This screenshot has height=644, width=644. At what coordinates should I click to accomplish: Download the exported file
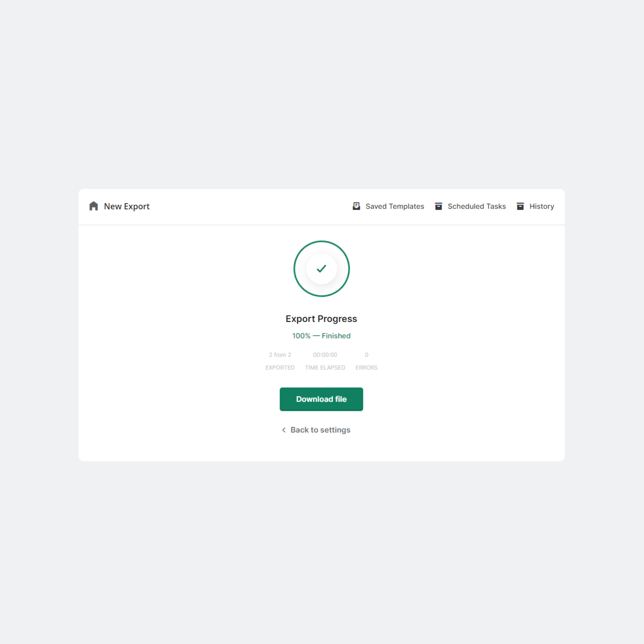[x=321, y=399]
